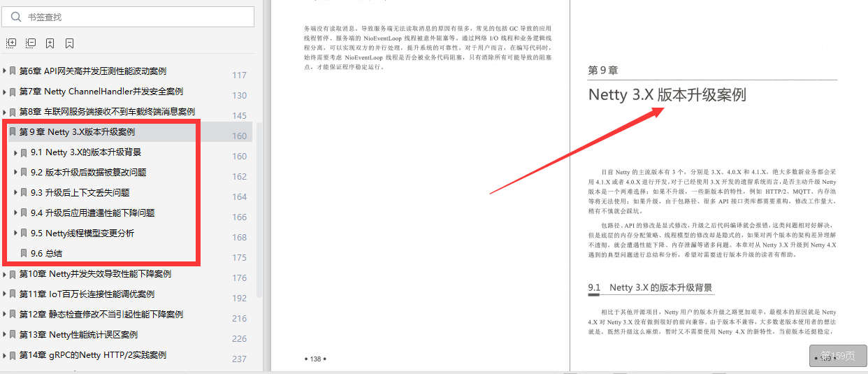
Task: Expand the 第6章 API网关 bookmark arrow
Action: (5, 71)
